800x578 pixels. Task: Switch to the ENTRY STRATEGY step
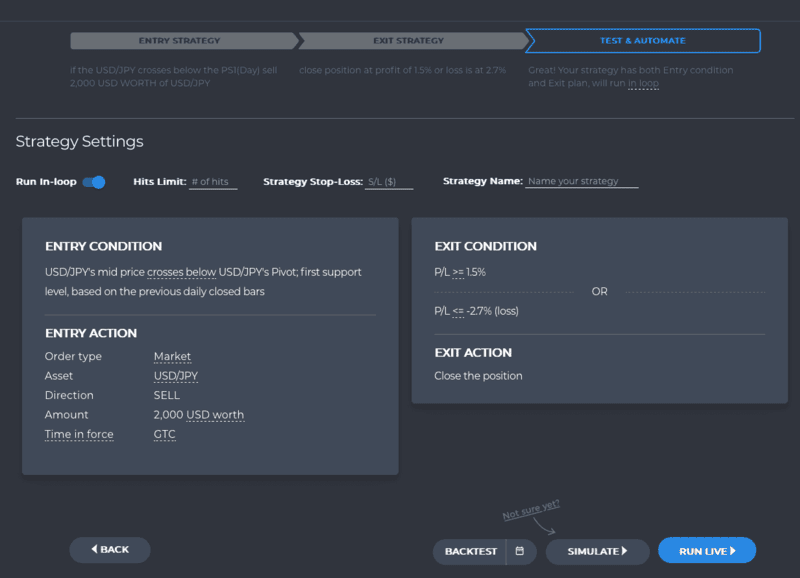178,41
